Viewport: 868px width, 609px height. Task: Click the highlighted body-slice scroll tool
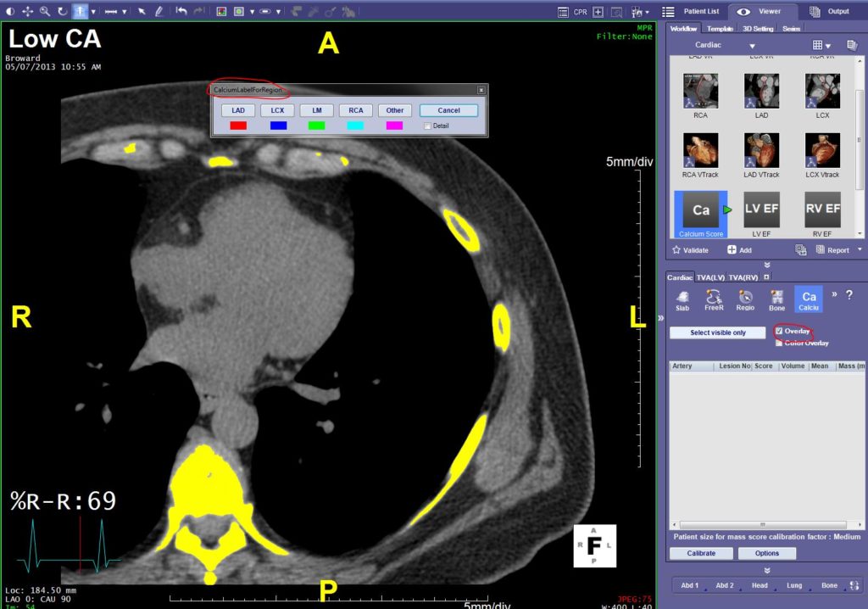[x=81, y=11]
